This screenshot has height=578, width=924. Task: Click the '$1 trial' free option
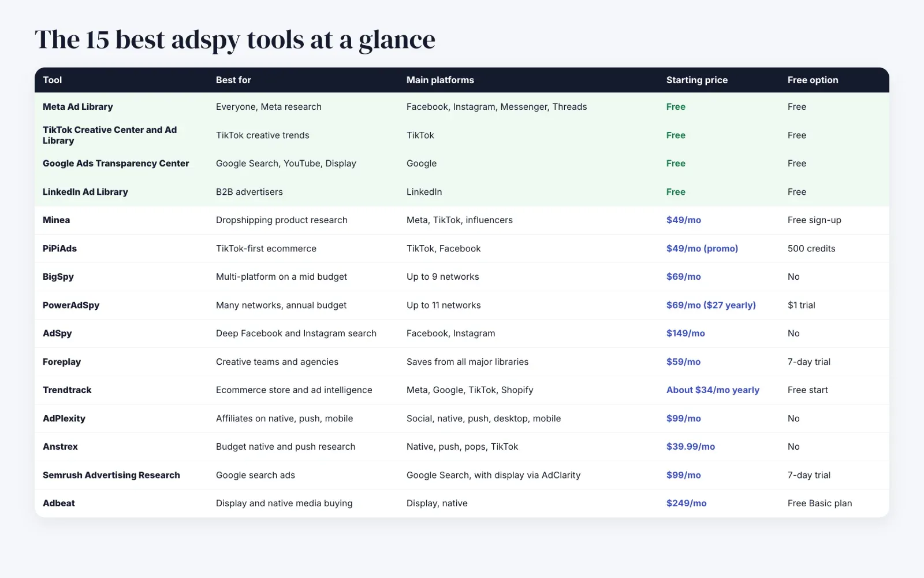tap(802, 305)
